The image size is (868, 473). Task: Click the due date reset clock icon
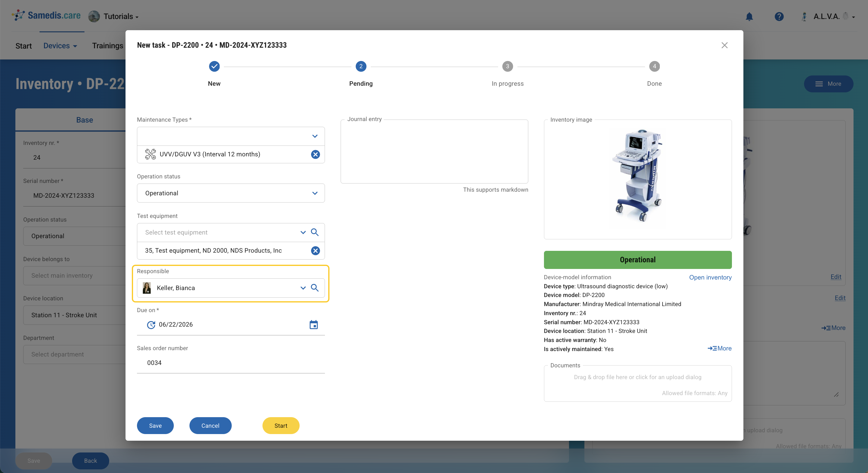pyautogui.click(x=151, y=325)
